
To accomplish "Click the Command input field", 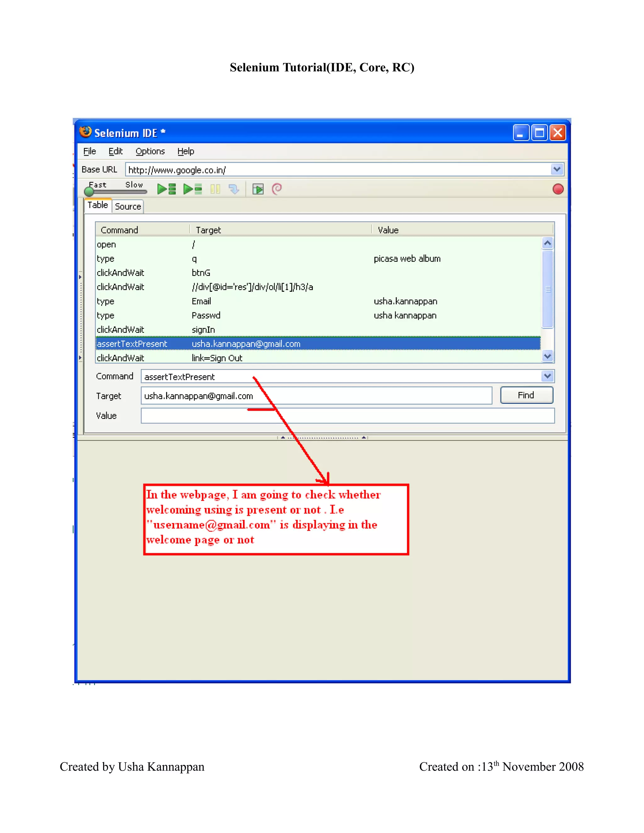I will [x=341, y=377].
